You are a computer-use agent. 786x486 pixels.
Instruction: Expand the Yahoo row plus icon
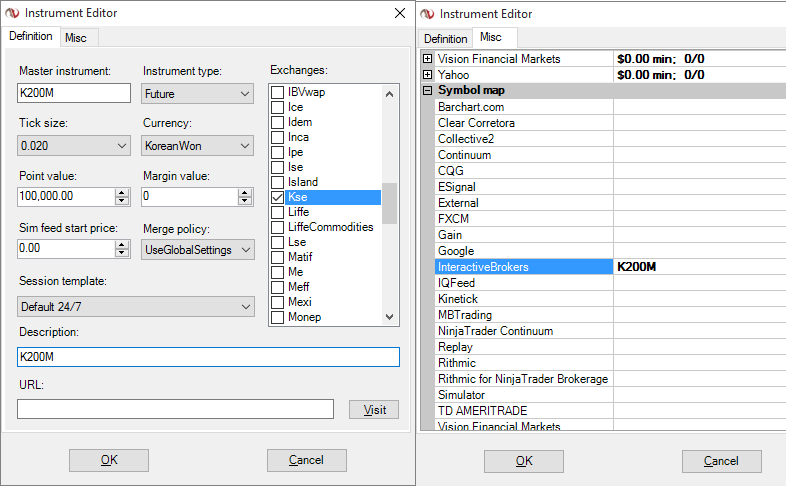click(x=428, y=75)
